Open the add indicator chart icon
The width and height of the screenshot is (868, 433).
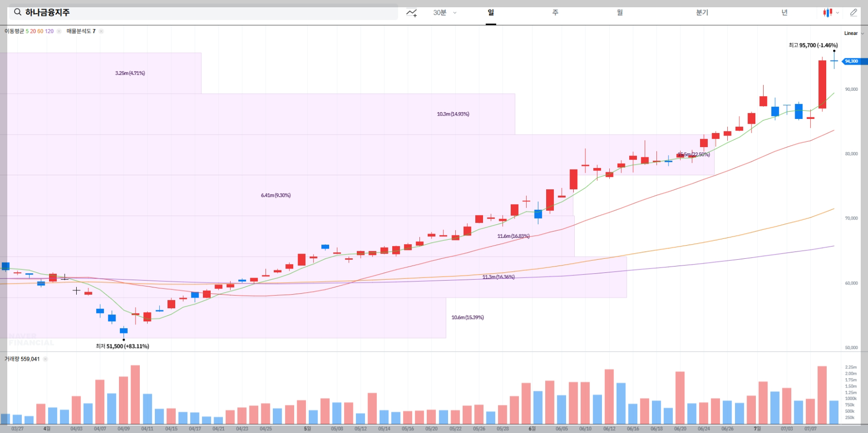(x=412, y=13)
